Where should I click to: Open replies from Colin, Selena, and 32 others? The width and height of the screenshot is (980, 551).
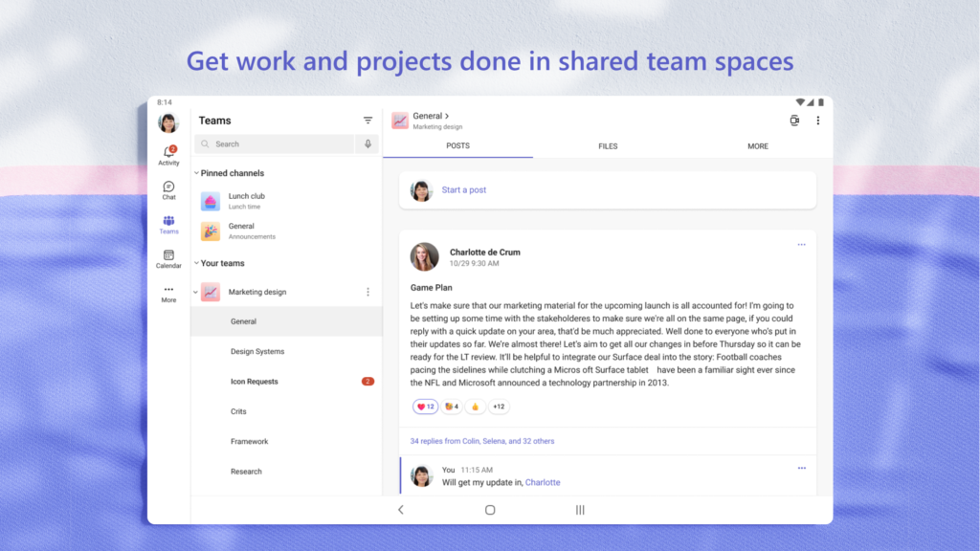click(481, 440)
